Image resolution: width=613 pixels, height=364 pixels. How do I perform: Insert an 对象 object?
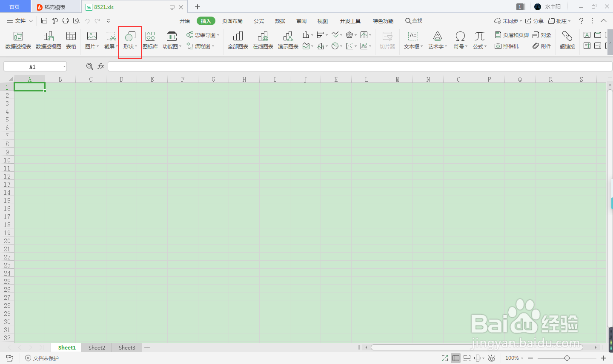542,35
